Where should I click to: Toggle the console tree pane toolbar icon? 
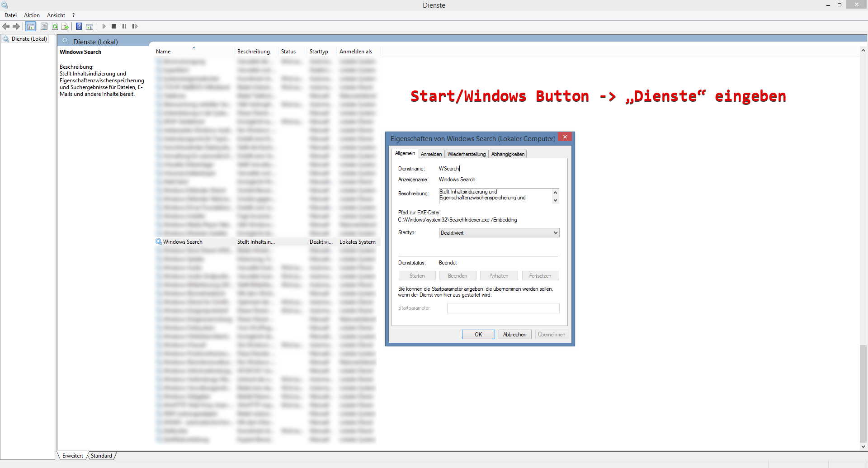point(30,26)
